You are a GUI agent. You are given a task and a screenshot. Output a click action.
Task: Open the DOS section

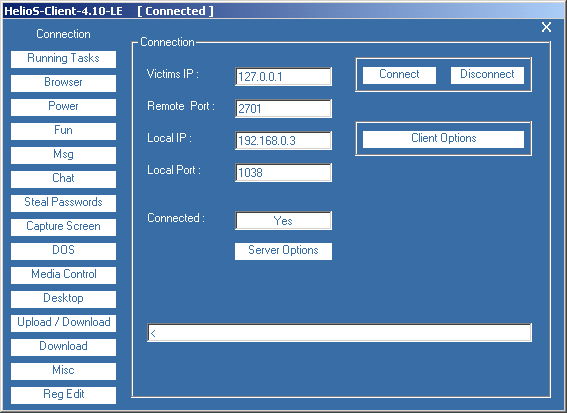[63, 251]
